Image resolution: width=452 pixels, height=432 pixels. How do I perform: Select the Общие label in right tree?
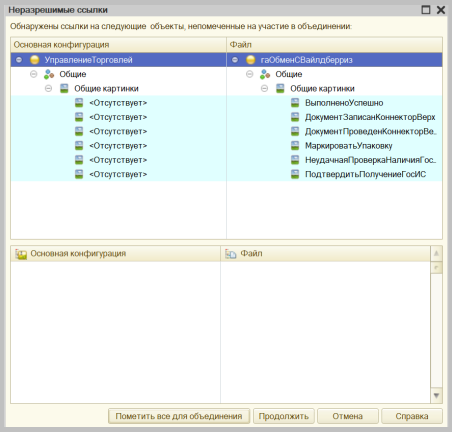pos(289,74)
